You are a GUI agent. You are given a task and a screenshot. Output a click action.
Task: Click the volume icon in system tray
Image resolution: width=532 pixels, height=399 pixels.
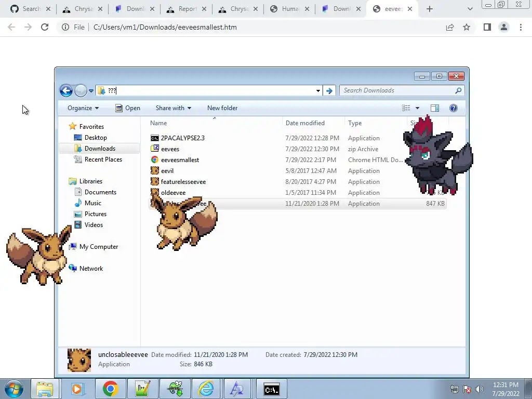click(x=479, y=389)
